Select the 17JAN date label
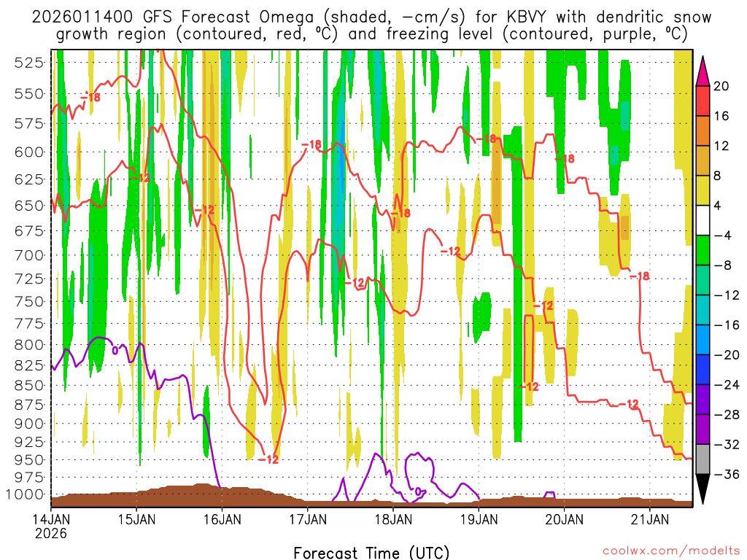Screen dimensions: 747x560 (308, 519)
